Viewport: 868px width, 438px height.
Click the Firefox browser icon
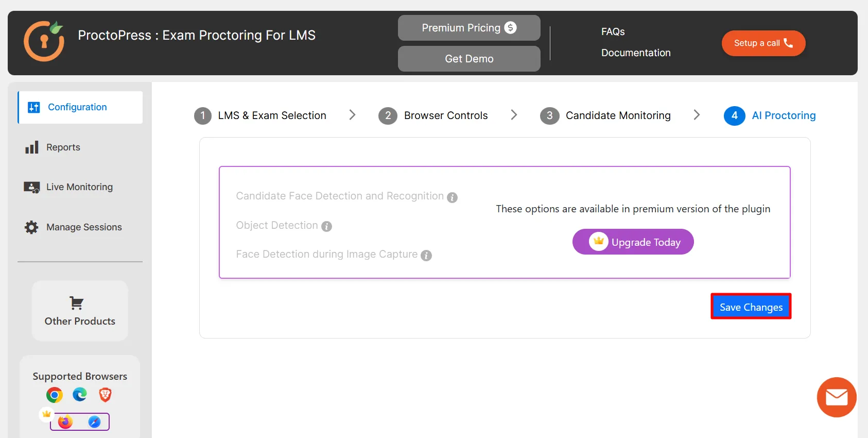point(65,422)
